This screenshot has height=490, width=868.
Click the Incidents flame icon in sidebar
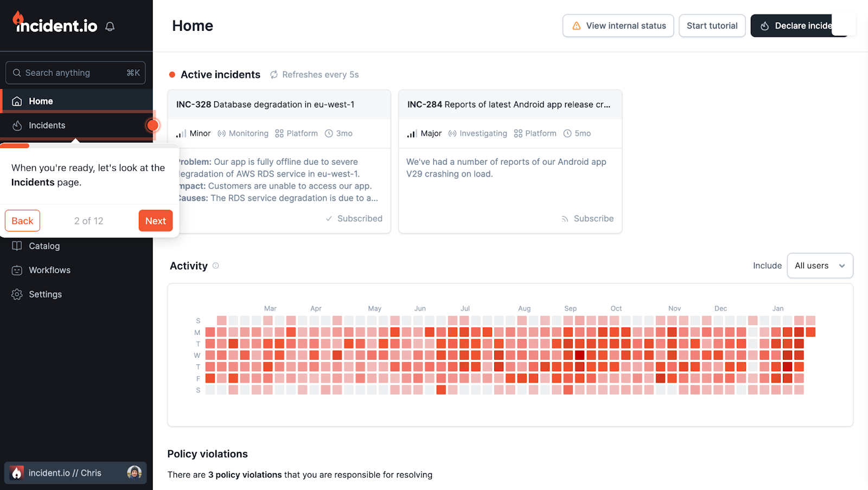pos(17,125)
